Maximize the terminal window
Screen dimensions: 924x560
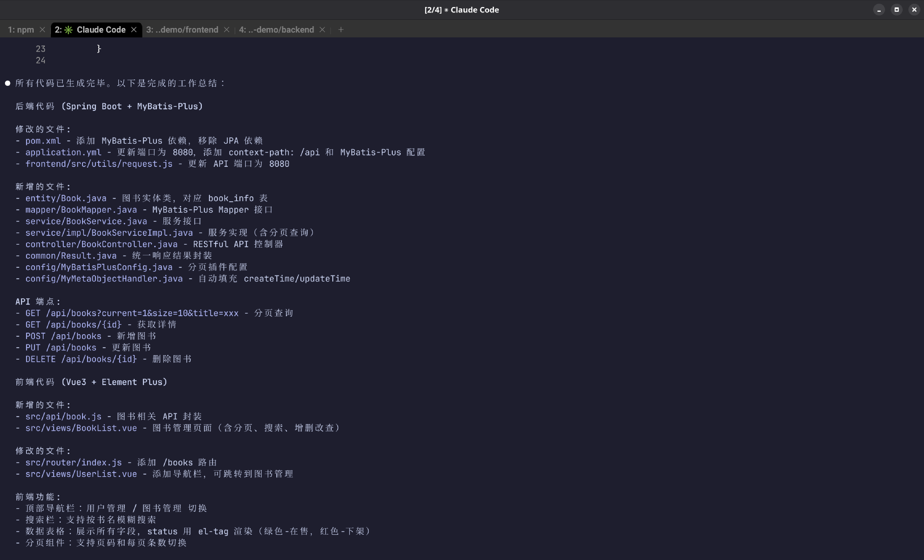tap(896, 10)
